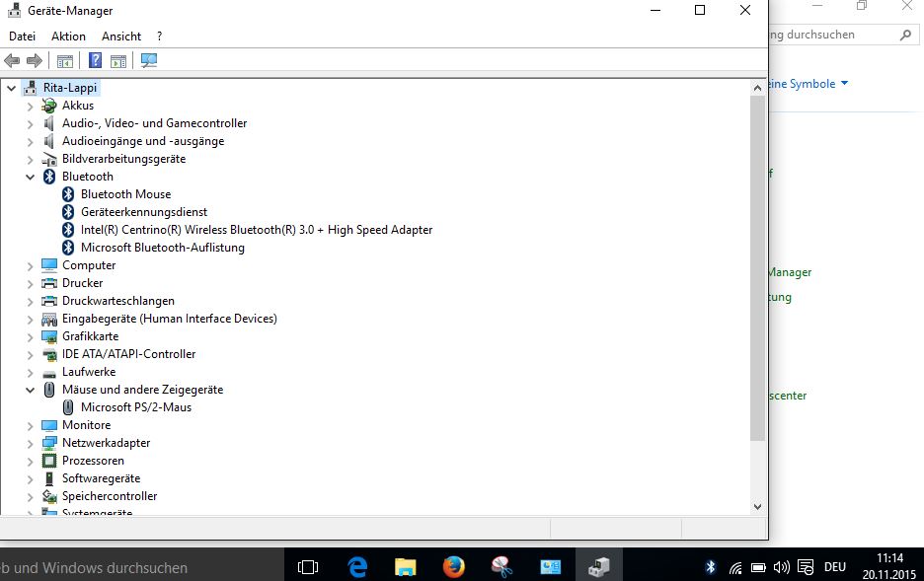Click the Bluetooth category icon
924x581 pixels.
pos(49,177)
